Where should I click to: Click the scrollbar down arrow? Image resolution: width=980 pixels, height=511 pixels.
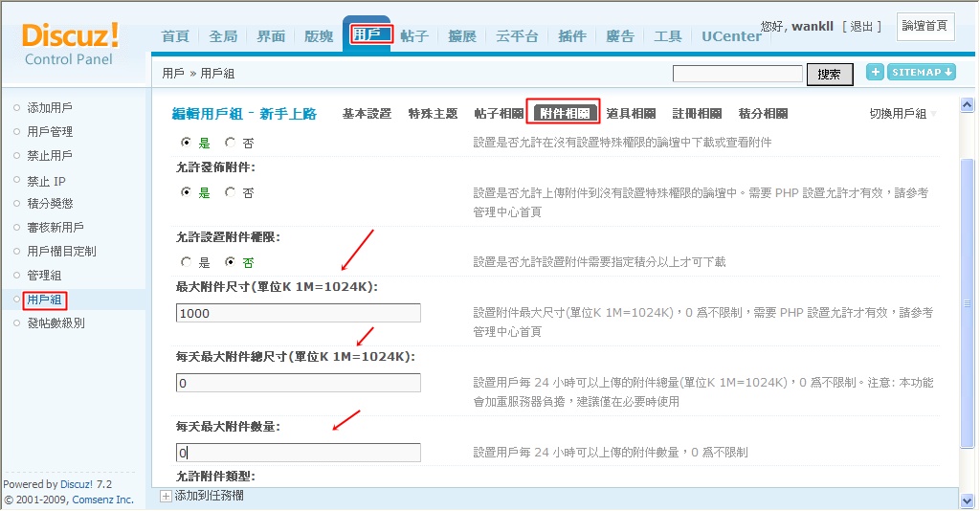967,501
